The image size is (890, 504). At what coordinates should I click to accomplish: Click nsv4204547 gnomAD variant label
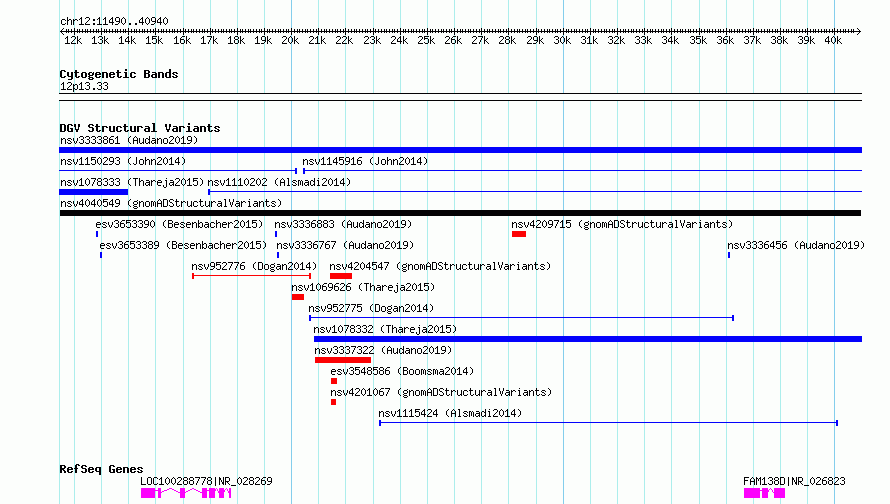[440, 266]
